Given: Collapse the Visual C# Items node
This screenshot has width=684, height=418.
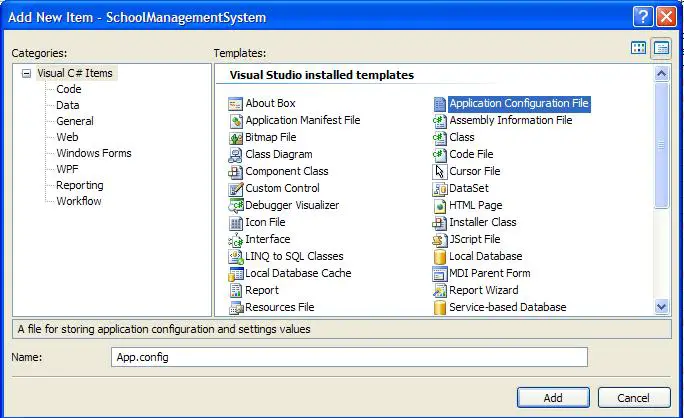Looking at the screenshot, I should pos(27,73).
